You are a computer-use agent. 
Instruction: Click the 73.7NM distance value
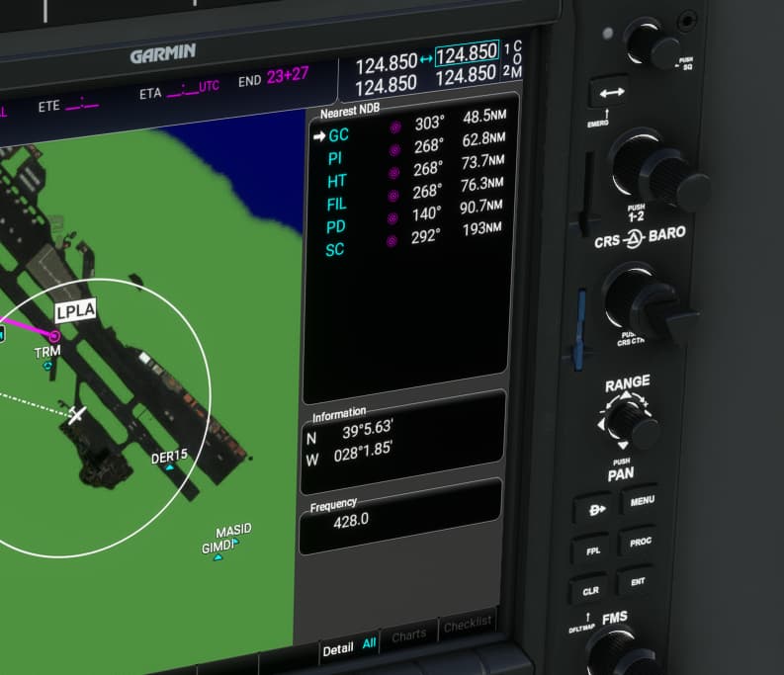[x=482, y=161]
